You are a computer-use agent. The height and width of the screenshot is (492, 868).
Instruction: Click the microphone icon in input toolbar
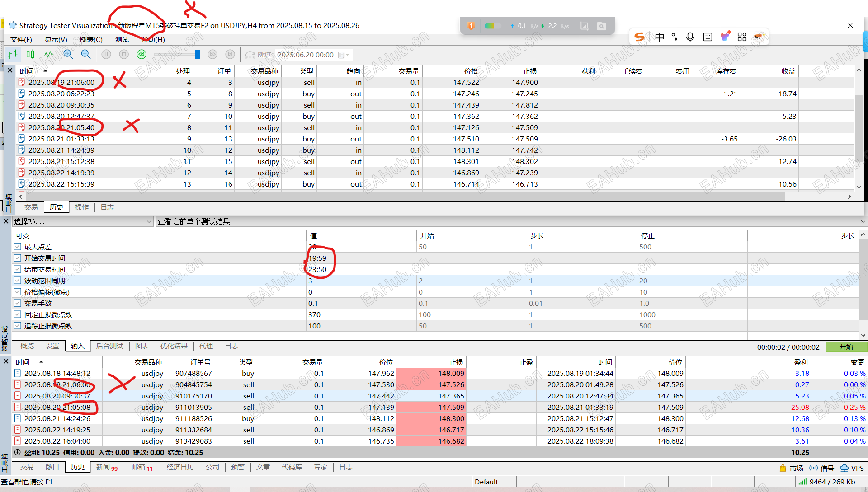click(690, 37)
